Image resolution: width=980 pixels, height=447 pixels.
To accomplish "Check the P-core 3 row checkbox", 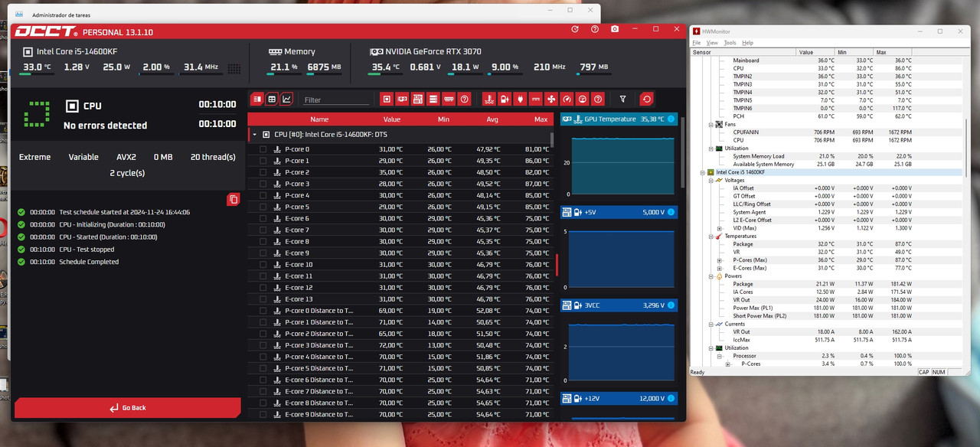I will tap(263, 184).
